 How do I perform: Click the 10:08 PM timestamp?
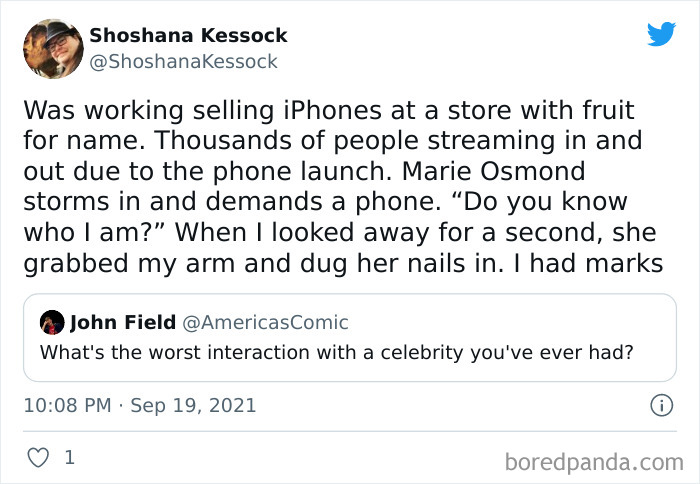[x=65, y=405]
